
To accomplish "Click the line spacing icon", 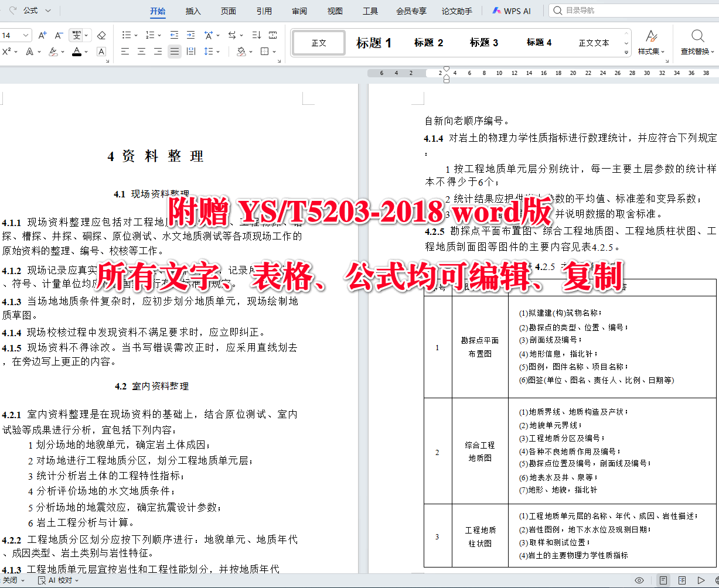I will point(209,52).
